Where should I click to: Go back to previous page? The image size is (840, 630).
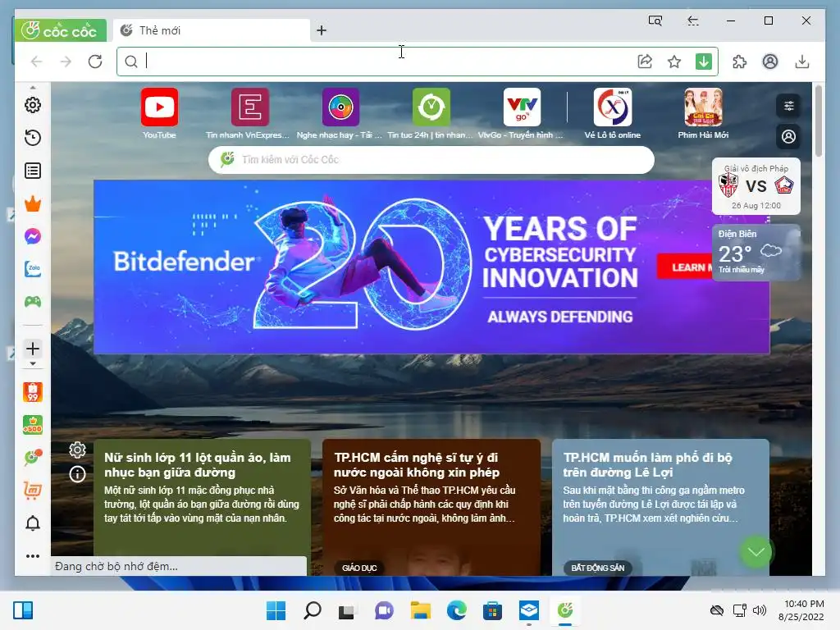coord(36,62)
